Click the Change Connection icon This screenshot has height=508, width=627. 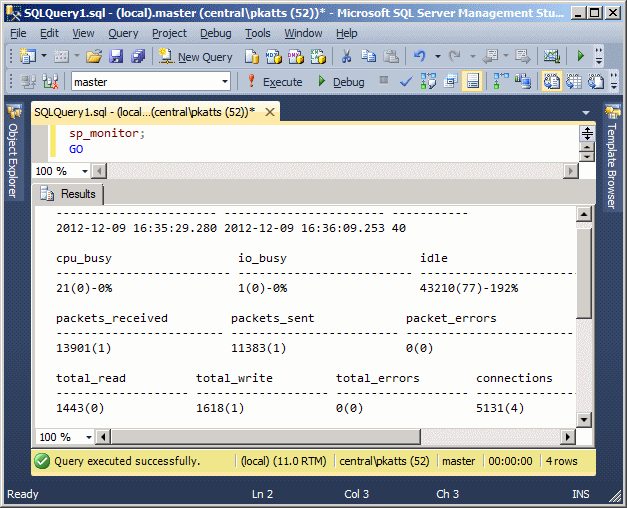[x=50, y=82]
